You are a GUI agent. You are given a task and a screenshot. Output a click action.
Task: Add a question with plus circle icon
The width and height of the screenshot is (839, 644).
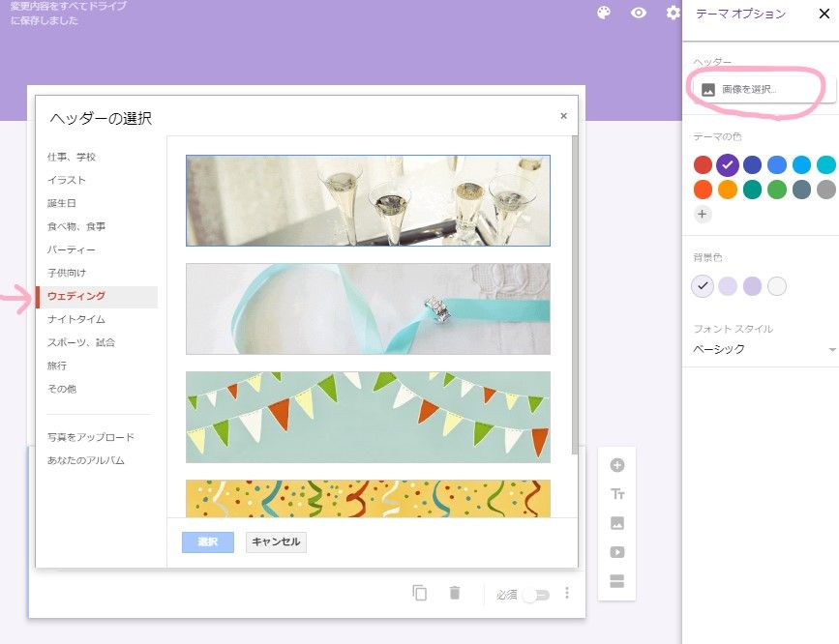[617, 465]
